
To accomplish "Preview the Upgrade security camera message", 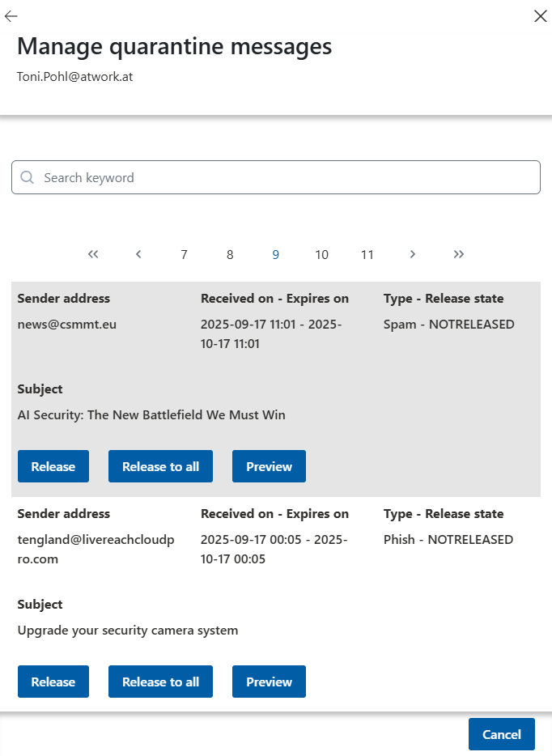I will pos(269,682).
